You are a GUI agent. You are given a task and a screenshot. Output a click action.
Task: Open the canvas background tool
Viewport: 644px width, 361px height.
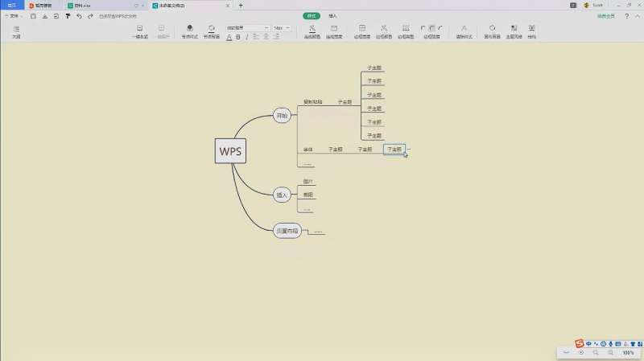tap(492, 31)
